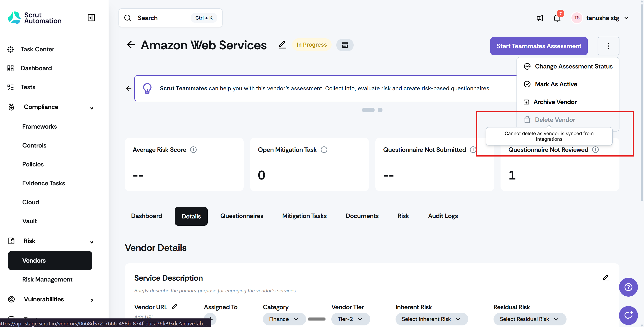The image size is (644, 327).
Task: Open the Vendor Tier Tier-2 dropdown
Action: [350, 319]
